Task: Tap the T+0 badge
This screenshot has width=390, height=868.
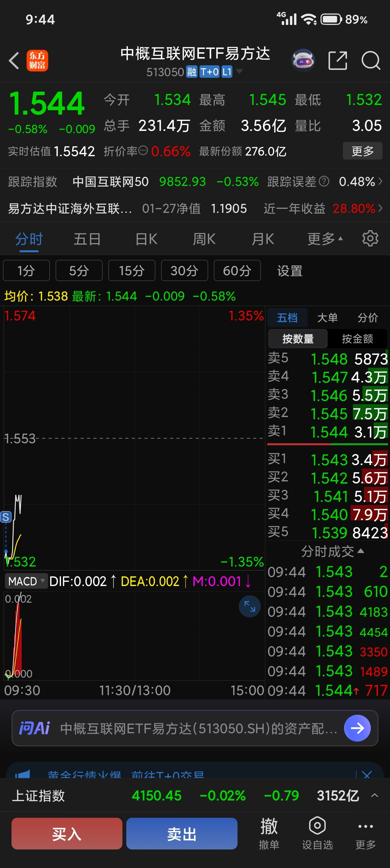Action: point(209,72)
